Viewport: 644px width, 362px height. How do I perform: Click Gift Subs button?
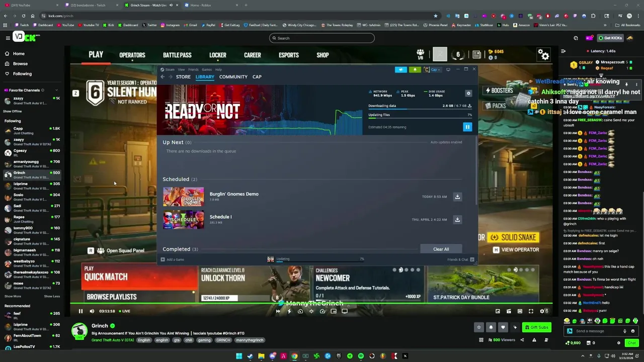536,327
